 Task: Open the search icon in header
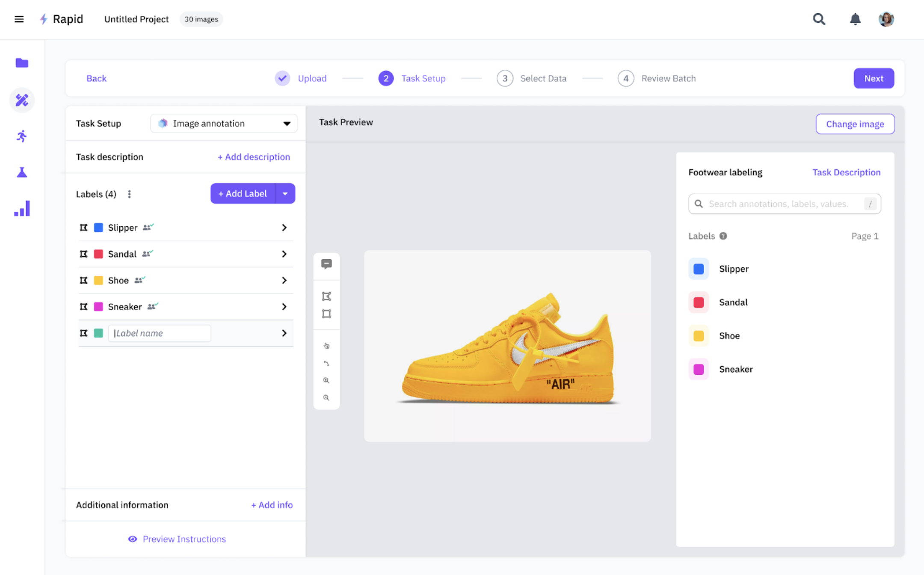(819, 19)
